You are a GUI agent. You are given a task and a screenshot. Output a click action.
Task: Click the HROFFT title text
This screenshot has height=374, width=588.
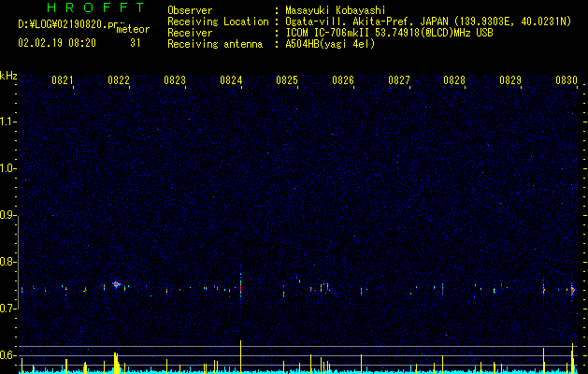pyautogui.click(x=96, y=7)
